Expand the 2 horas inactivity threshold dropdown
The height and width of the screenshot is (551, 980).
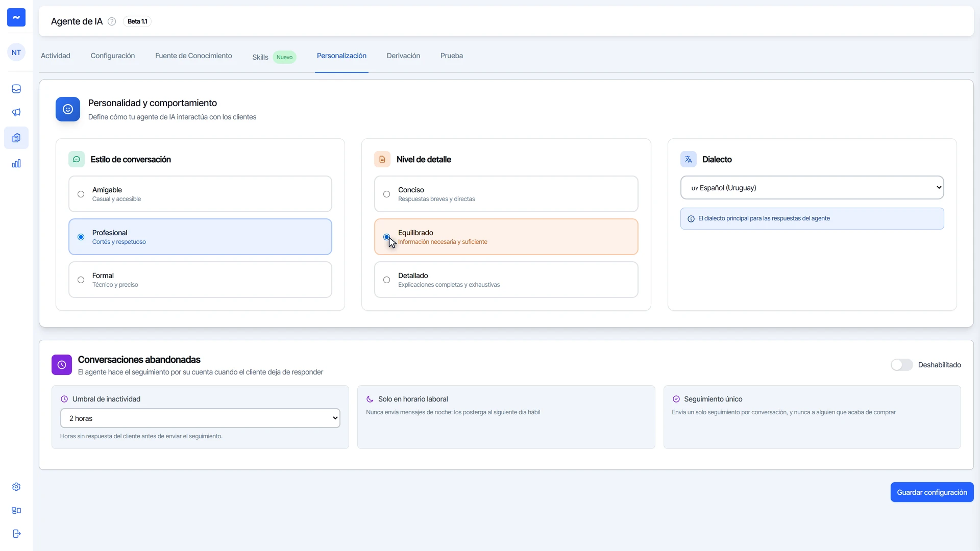coord(200,418)
